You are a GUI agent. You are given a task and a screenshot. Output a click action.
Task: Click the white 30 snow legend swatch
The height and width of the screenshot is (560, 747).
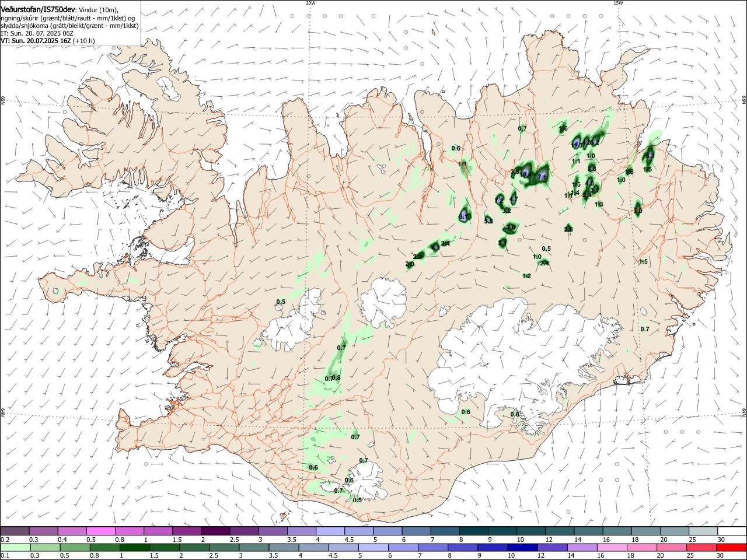pyautogui.click(x=731, y=531)
